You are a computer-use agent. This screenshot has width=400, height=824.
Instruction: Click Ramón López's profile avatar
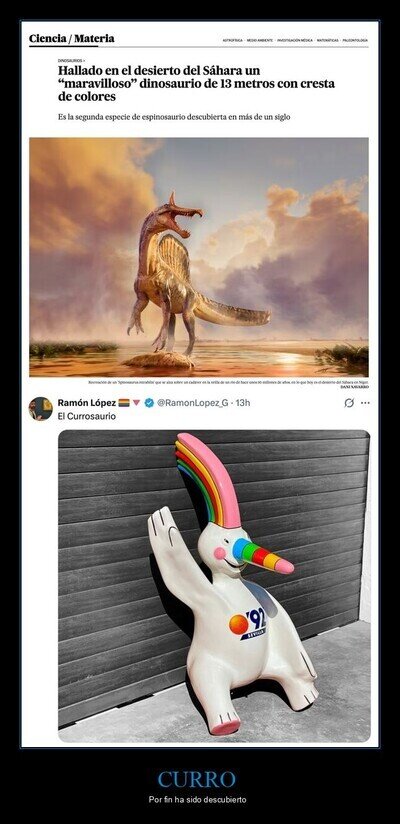coord(40,409)
